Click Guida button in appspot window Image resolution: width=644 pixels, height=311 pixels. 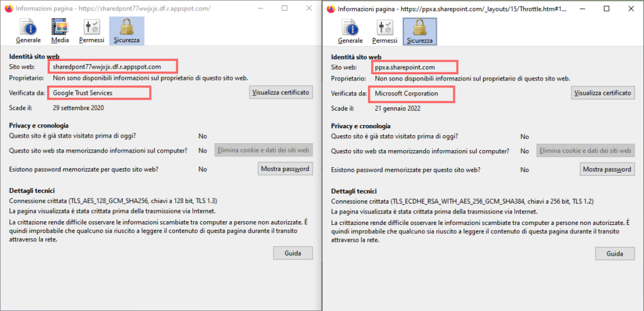[x=293, y=253]
